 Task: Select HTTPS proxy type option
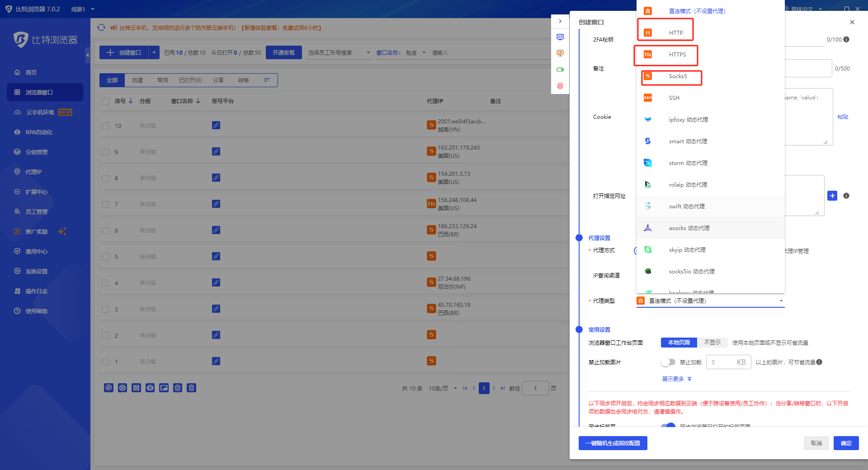point(710,54)
